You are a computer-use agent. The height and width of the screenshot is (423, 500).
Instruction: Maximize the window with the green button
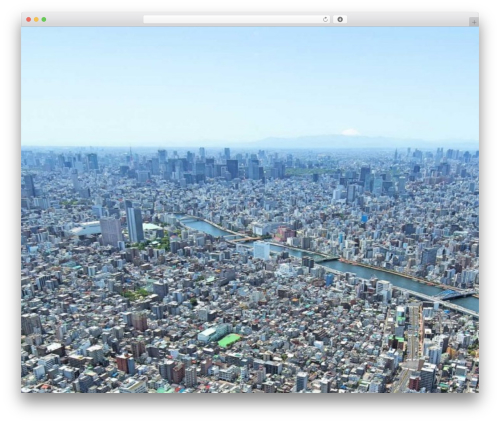(44, 20)
